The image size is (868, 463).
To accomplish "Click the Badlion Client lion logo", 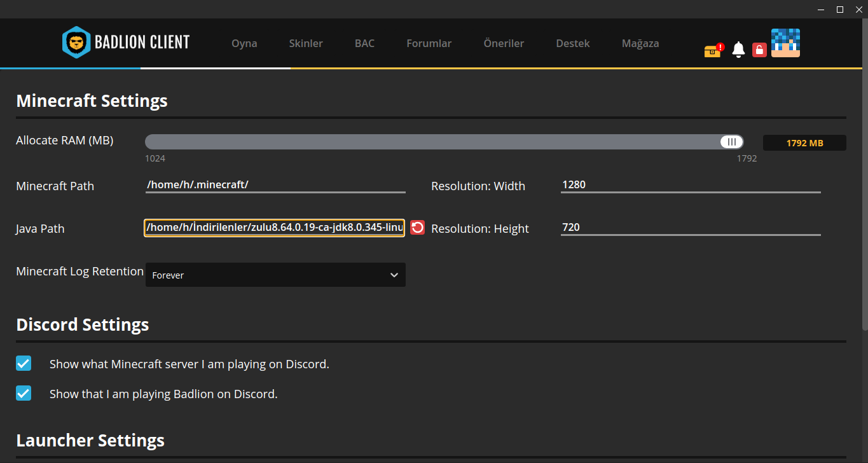I will (x=76, y=43).
